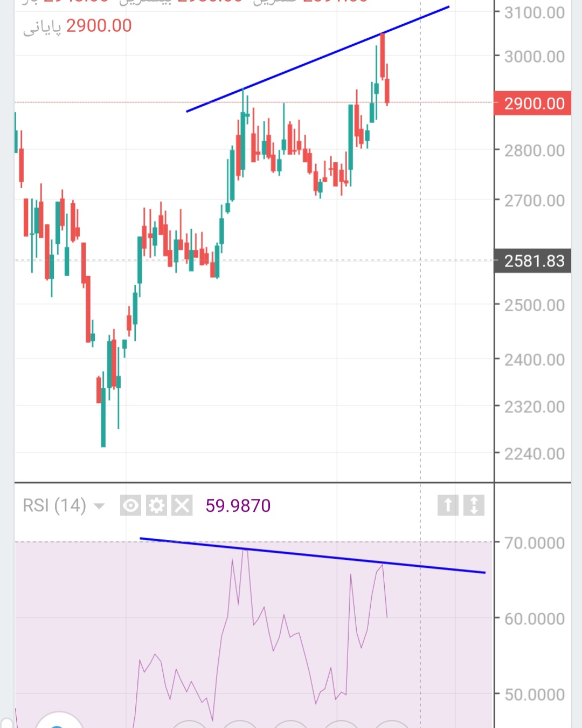Select the 50.0000 RSI axis label

coord(535,695)
